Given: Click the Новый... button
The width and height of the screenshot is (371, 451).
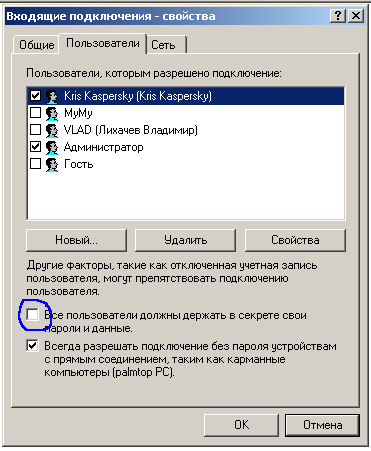Looking at the screenshot, I should 76,240.
